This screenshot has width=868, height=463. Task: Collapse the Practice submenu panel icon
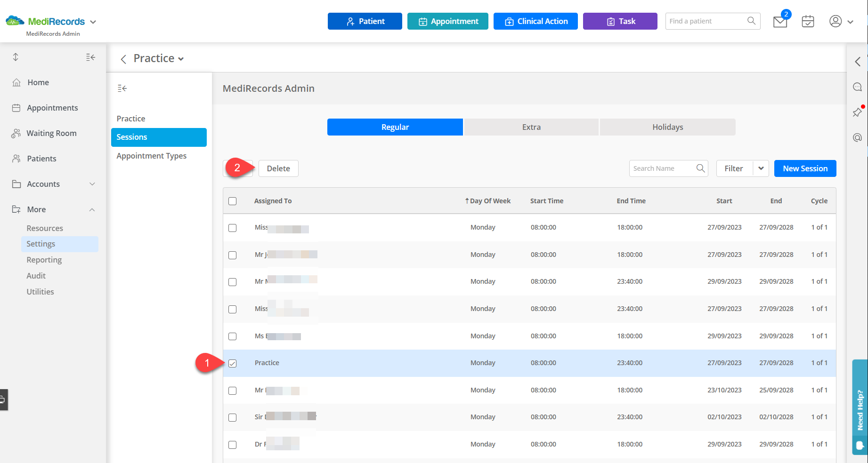pyautogui.click(x=122, y=88)
